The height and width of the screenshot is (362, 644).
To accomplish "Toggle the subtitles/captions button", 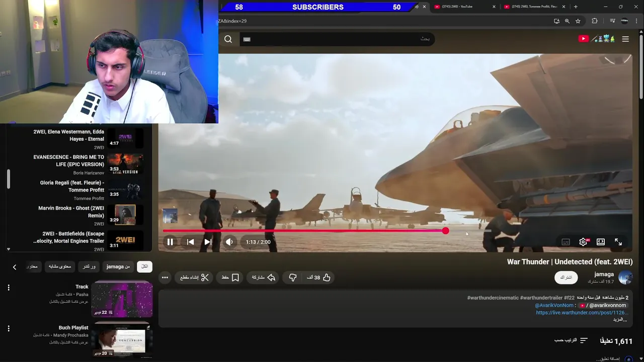I will tap(566, 242).
